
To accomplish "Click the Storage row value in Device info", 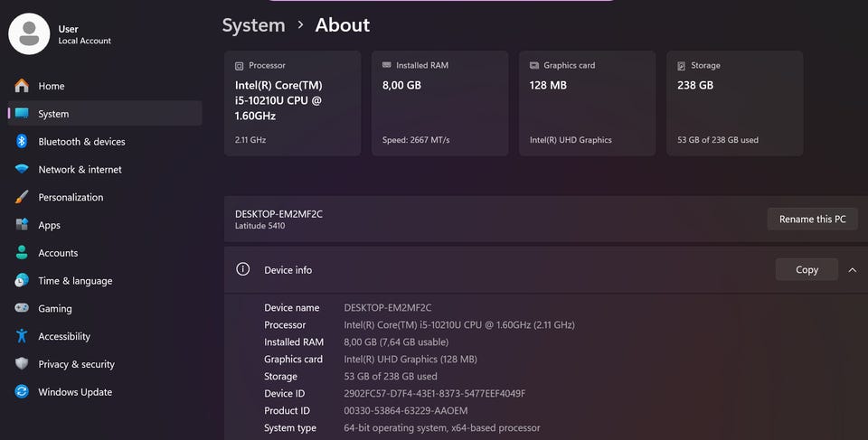I will click(x=391, y=377).
